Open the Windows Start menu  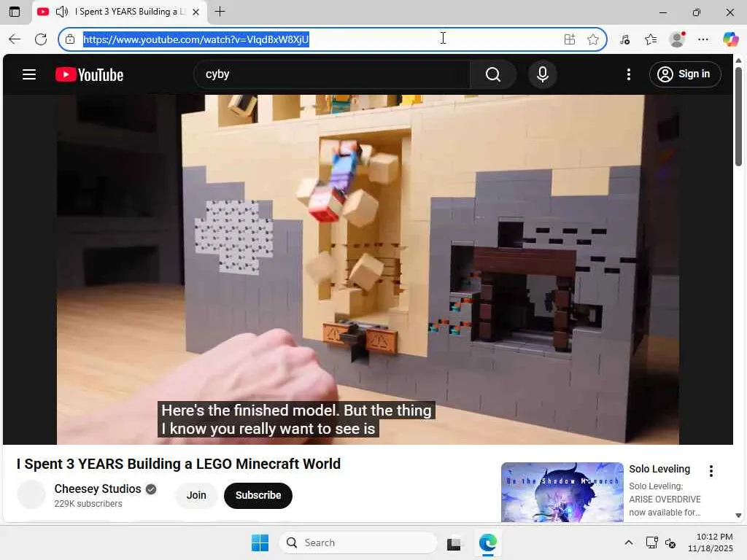click(260, 542)
